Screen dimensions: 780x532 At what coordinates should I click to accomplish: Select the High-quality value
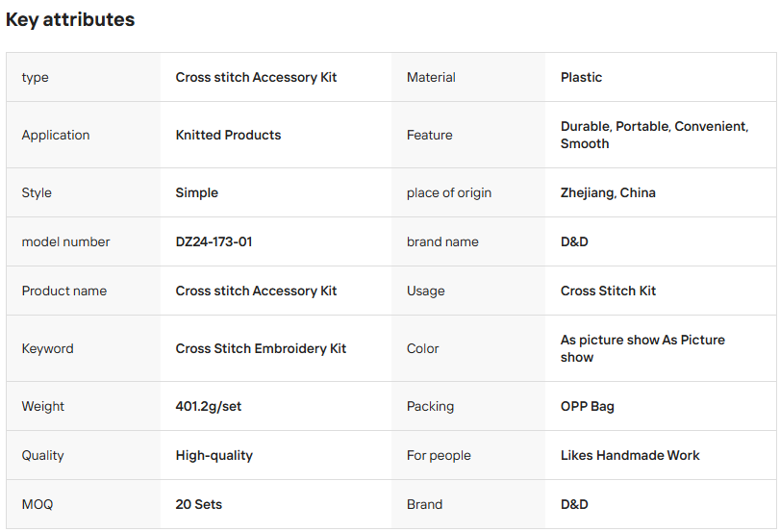point(214,455)
